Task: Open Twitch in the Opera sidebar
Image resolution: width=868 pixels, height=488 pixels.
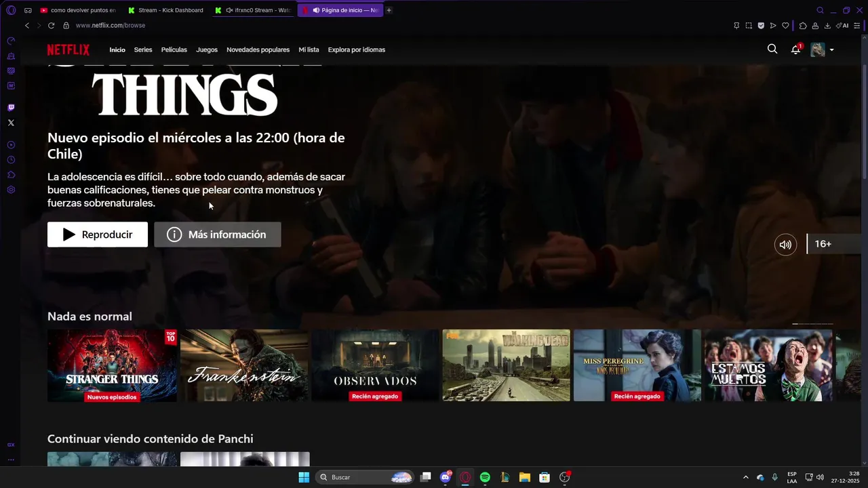Action: pyautogui.click(x=11, y=108)
